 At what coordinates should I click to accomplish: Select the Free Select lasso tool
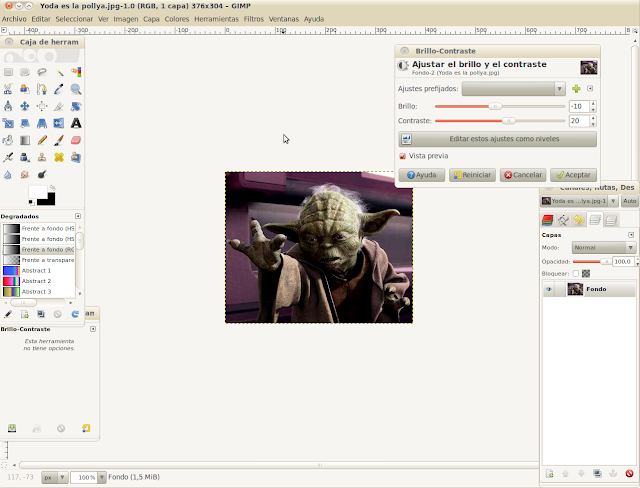coord(42,72)
